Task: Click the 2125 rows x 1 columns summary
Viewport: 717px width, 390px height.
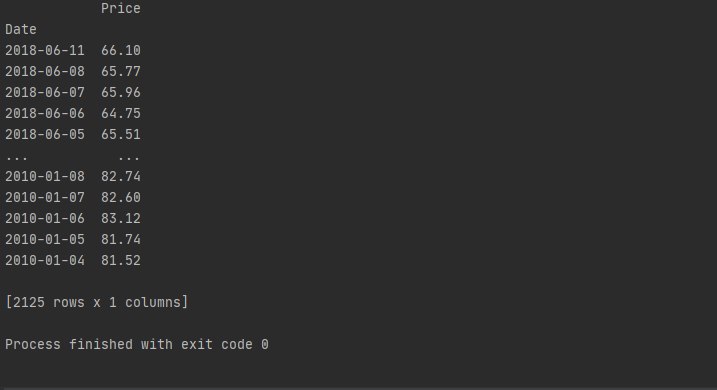Action: pyautogui.click(x=96, y=303)
